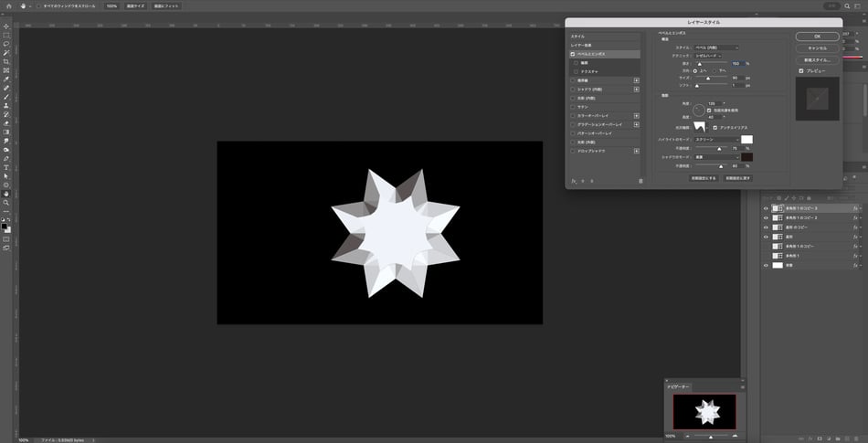The width and height of the screenshot is (868, 443).
Task: Hide the top 多角形 1 のコピー 3 layer
Action: tap(766, 208)
